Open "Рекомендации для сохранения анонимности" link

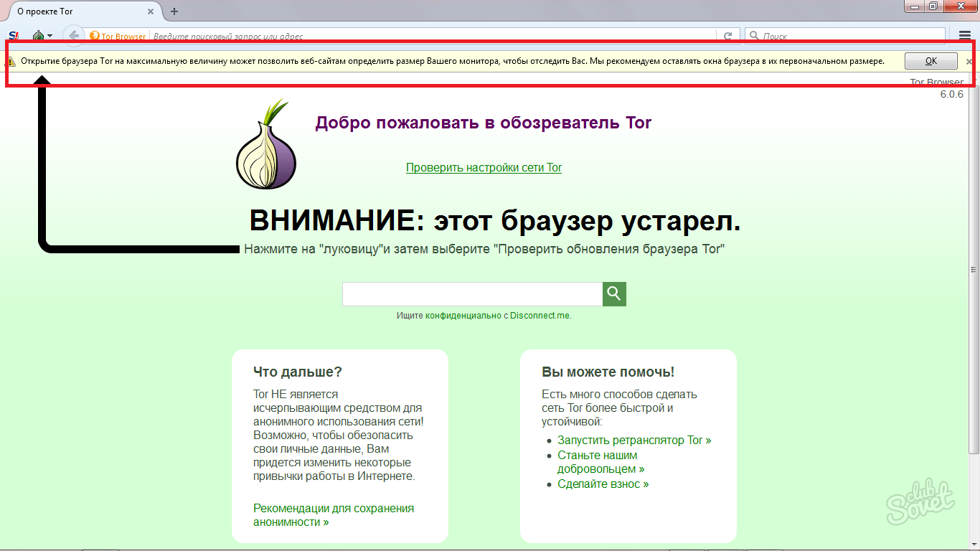click(334, 515)
